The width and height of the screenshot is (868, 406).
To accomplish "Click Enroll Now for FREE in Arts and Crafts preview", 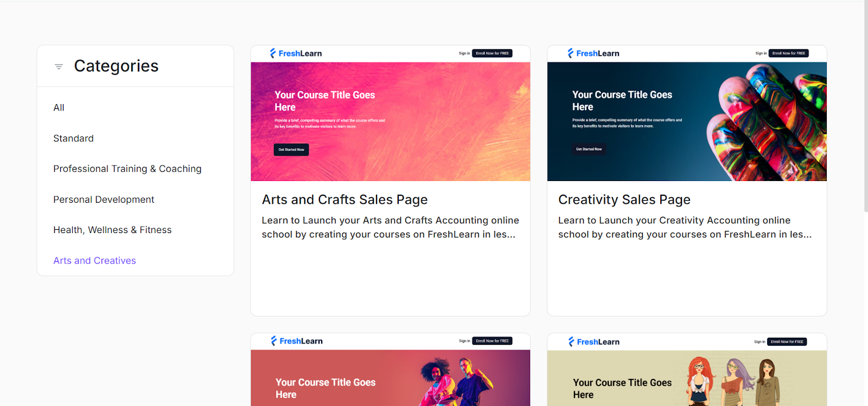I will click(x=492, y=53).
